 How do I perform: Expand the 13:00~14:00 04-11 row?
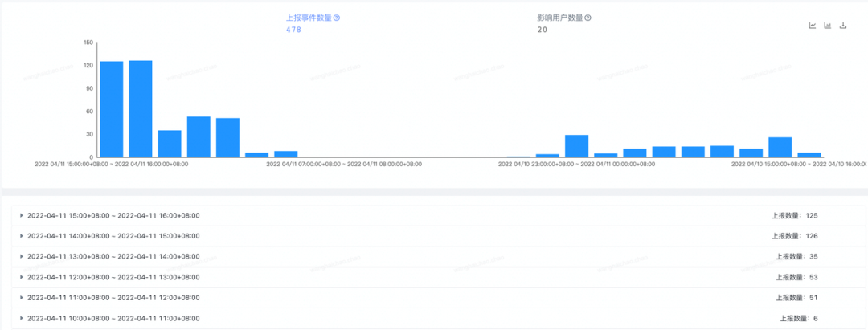(x=22, y=257)
